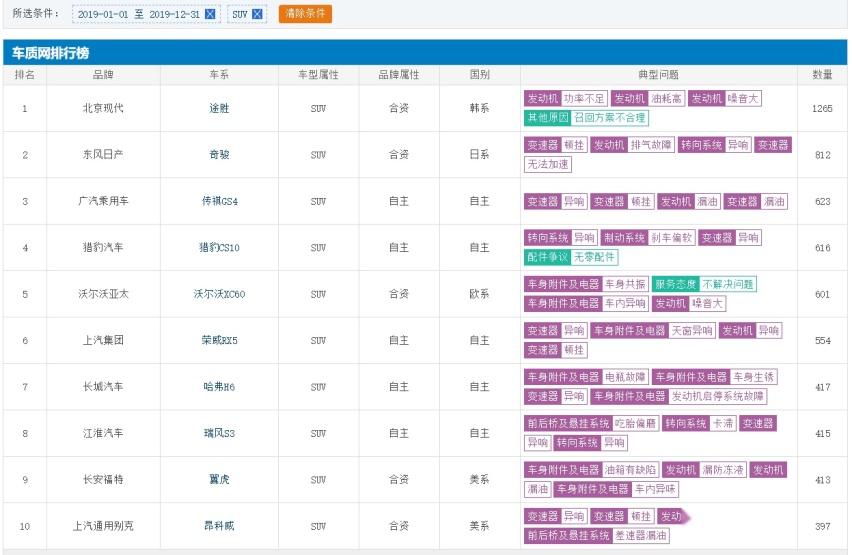Select the 发动机 漏防冻液 issue tag
Viewport: 852px width, 555px height.
(x=704, y=470)
